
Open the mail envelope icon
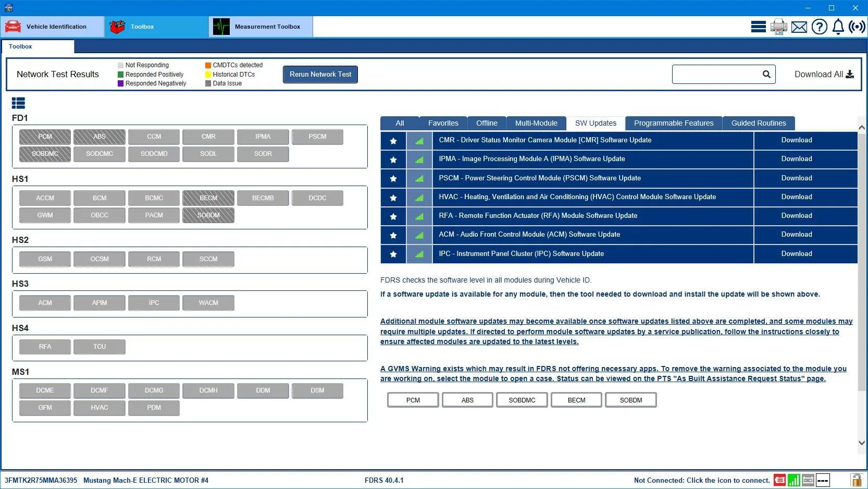click(x=799, y=27)
